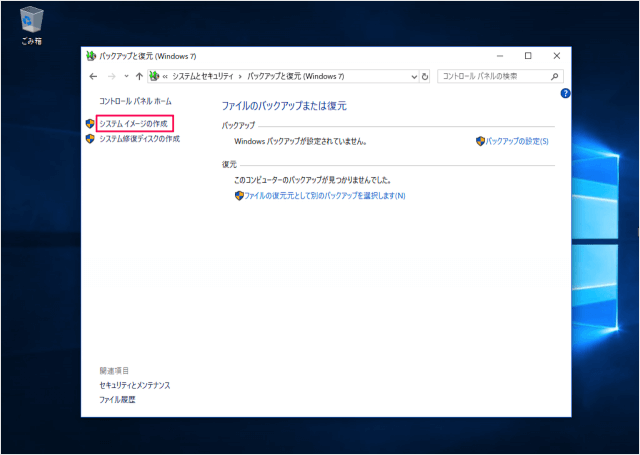Click システム イメージの作成 link
This screenshot has height=455, width=640.
[x=132, y=123]
